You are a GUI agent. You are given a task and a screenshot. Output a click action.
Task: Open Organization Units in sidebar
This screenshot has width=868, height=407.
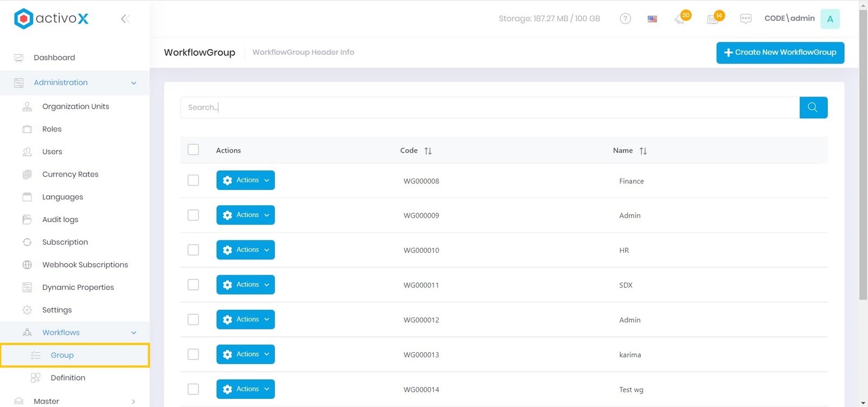(x=75, y=106)
